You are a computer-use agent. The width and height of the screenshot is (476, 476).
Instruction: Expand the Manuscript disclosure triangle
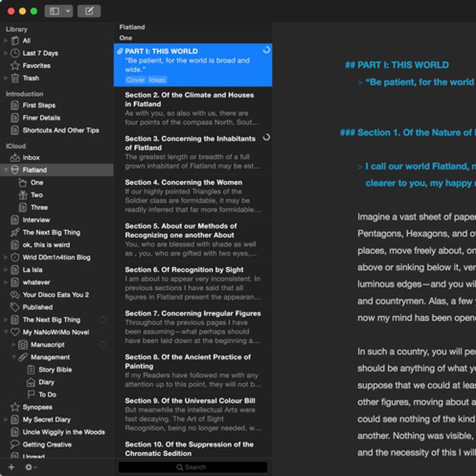point(13,345)
